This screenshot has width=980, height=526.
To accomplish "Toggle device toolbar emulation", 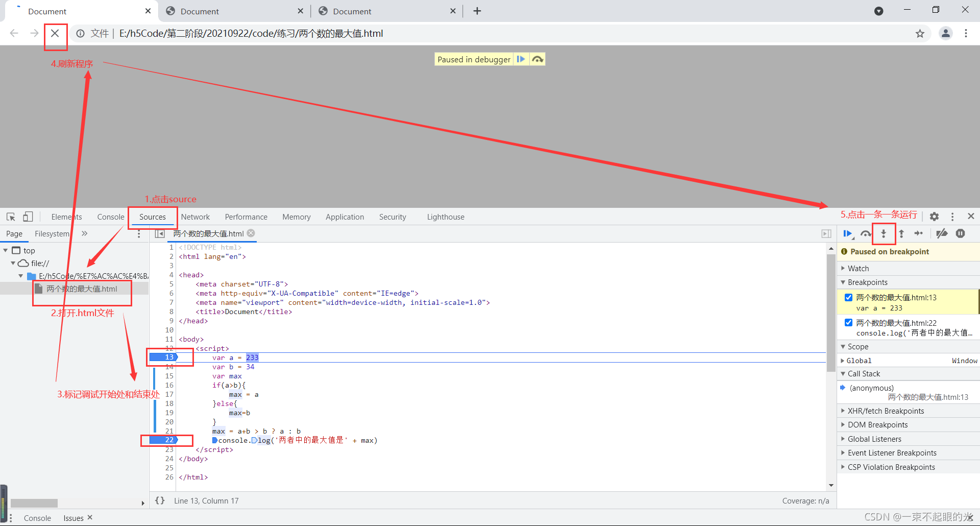I will [x=28, y=217].
